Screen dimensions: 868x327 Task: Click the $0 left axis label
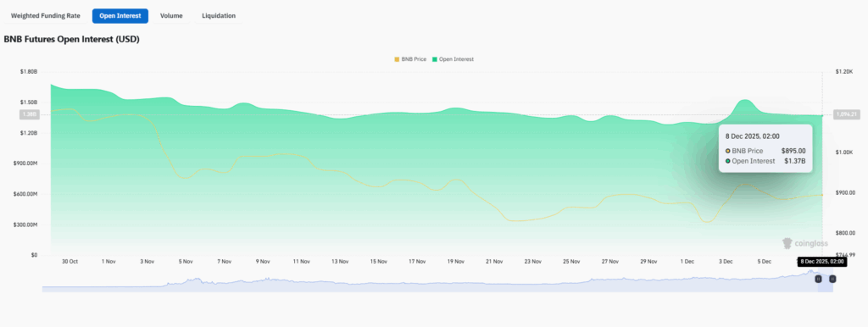pos(34,255)
